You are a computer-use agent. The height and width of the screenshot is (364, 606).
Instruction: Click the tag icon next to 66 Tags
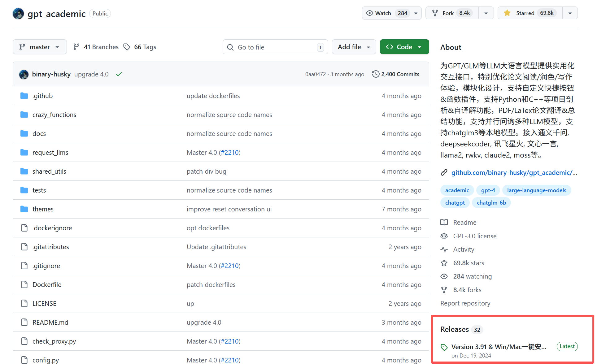coord(127,47)
